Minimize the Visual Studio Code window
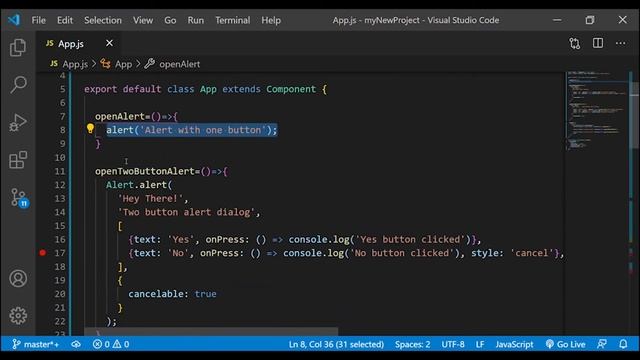The height and width of the screenshot is (360, 640). [557, 20]
